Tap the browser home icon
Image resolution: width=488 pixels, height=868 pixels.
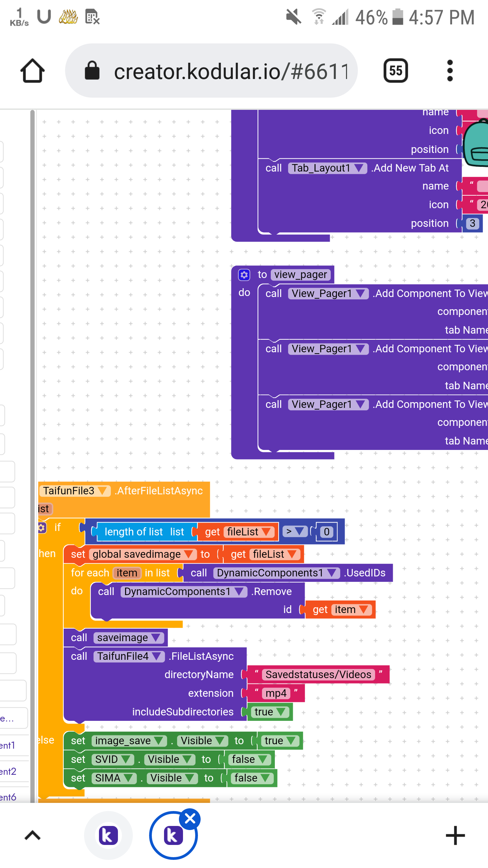[x=33, y=71]
